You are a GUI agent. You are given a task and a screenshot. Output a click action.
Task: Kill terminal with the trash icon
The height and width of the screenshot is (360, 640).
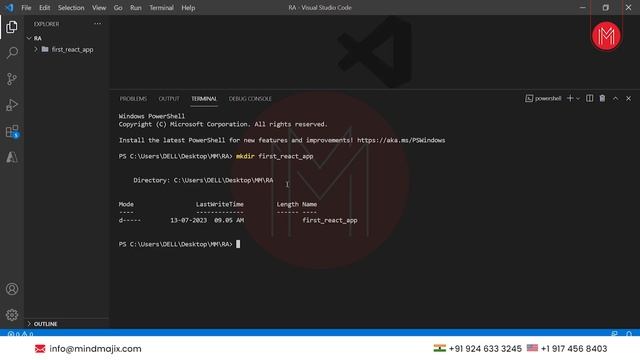(x=602, y=98)
